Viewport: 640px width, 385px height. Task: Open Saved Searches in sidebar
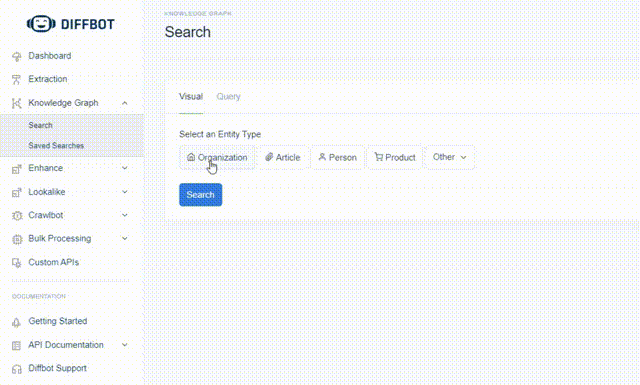(x=56, y=145)
